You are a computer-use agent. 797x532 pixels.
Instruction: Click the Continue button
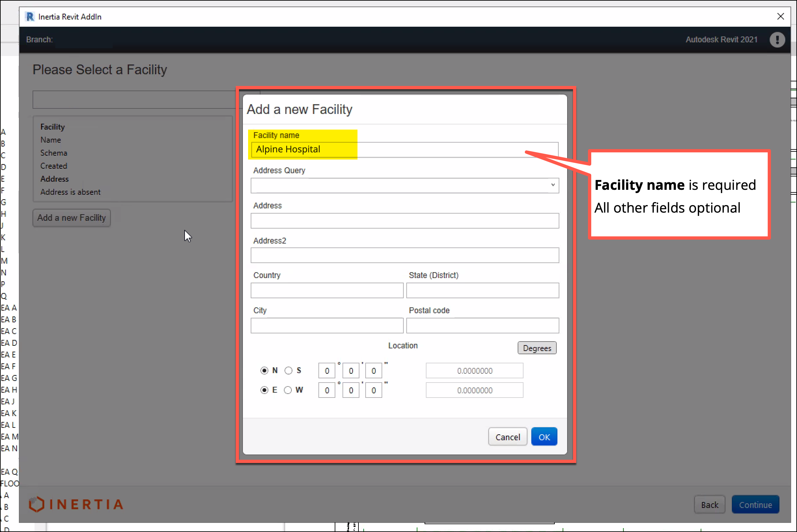(x=755, y=505)
